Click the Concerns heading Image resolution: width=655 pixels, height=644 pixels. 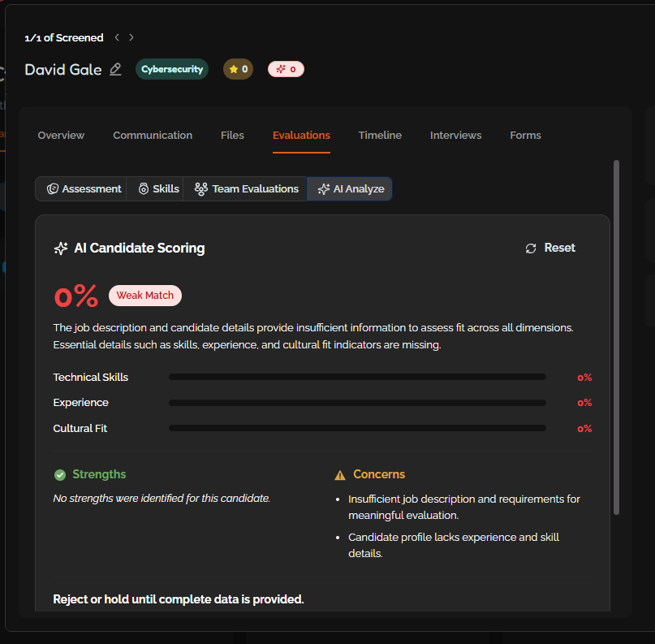(x=379, y=474)
